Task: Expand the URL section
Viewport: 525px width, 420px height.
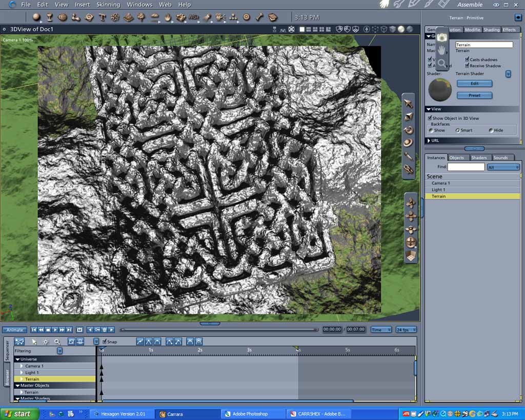Action: (x=429, y=141)
